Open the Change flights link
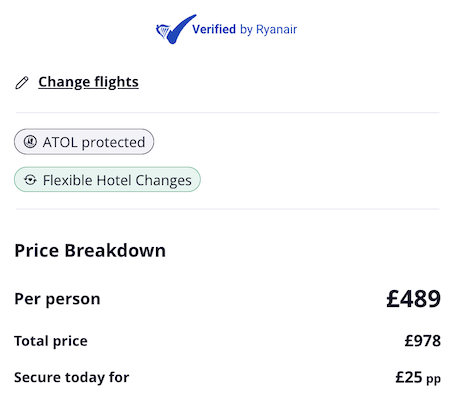 click(88, 82)
